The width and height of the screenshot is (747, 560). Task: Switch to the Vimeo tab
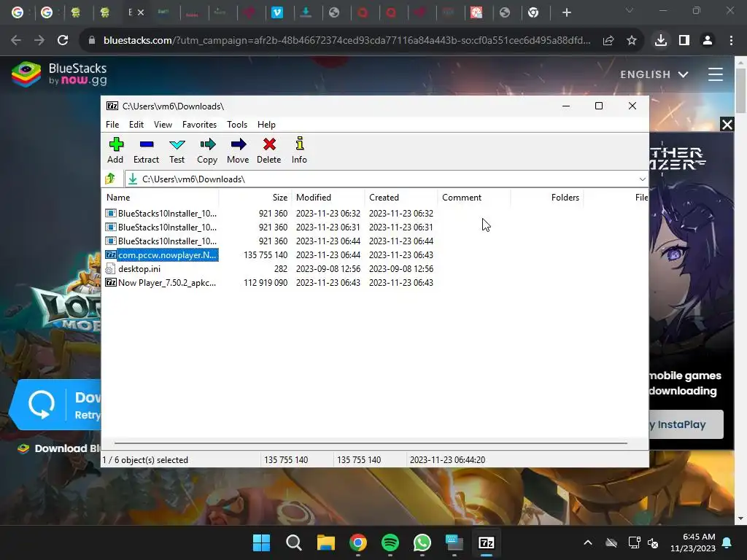[276, 12]
